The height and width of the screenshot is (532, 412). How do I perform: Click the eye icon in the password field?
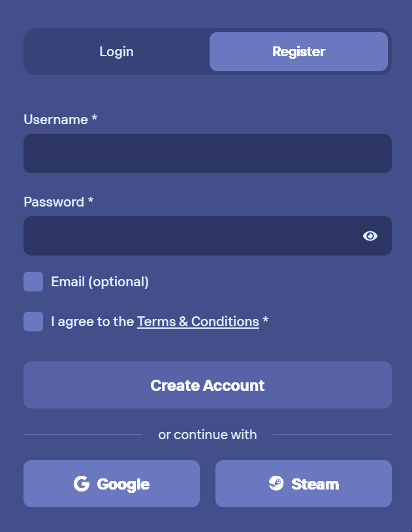click(370, 236)
